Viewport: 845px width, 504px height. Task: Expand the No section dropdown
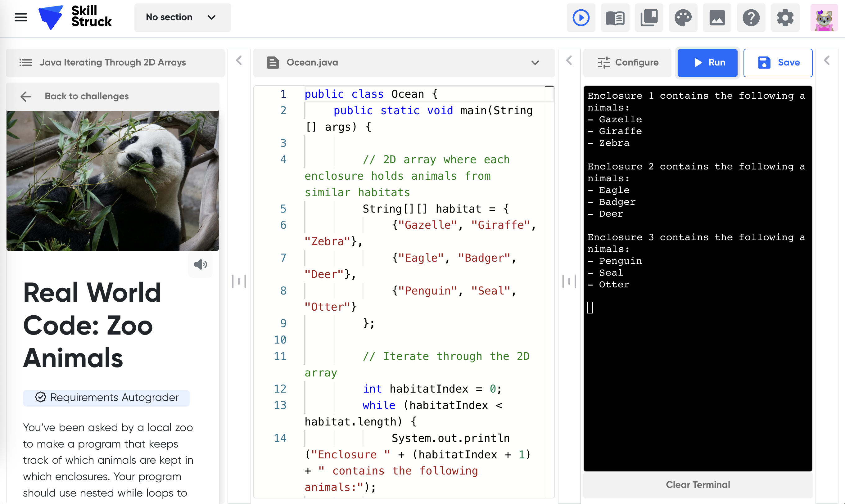tap(183, 17)
